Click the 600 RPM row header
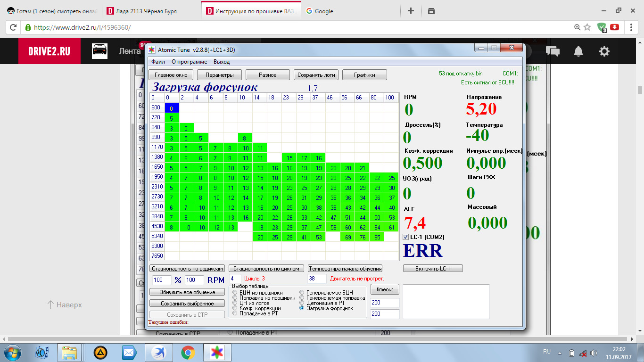This screenshot has height=362, width=644. coord(157,107)
